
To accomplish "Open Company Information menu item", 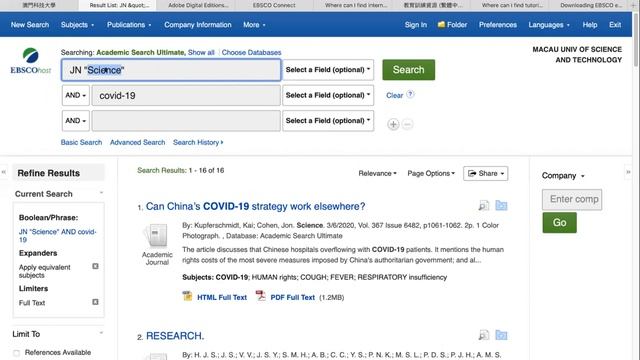I will pyautogui.click(x=198, y=25).
